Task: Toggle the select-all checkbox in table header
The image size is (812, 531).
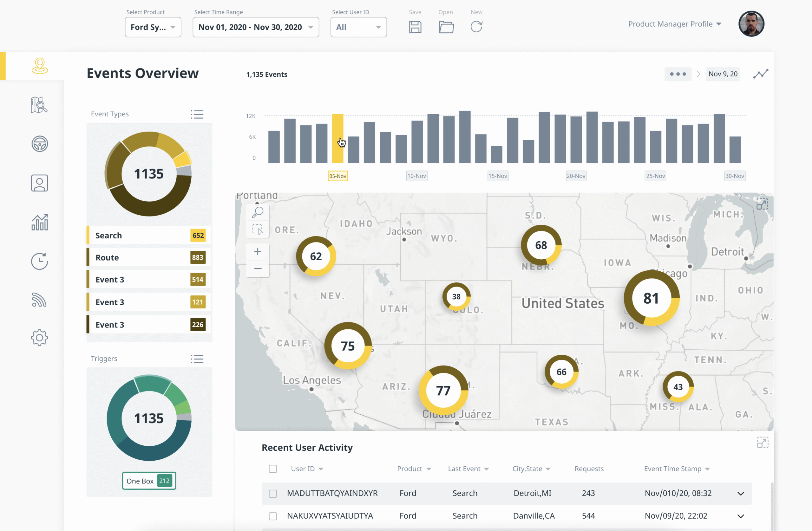Action: 272,469
